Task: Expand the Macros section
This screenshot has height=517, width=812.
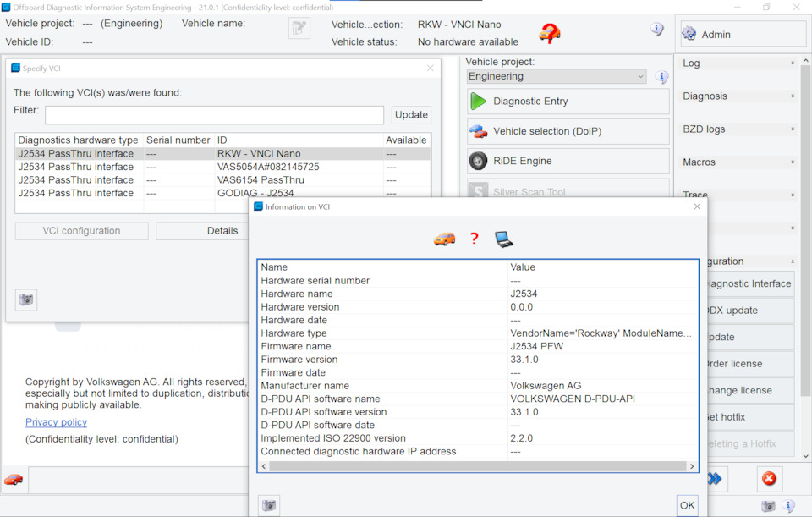Action: pos(793,162)
